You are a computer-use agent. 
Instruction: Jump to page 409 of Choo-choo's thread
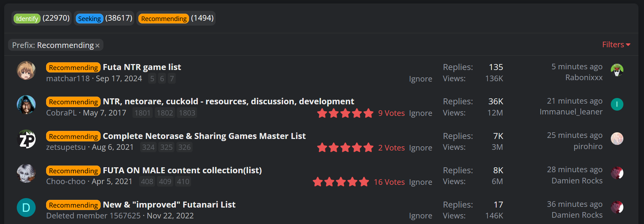click(x=165, y=182)
